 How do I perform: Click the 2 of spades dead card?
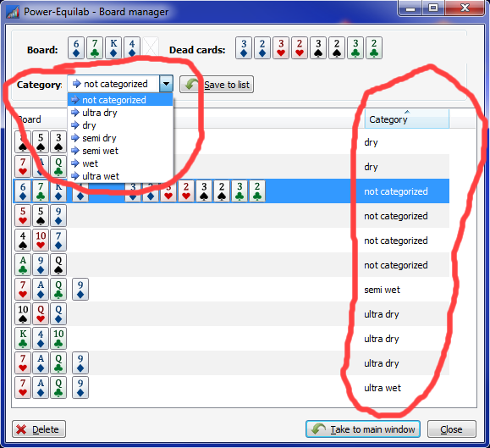click(337, 47)
